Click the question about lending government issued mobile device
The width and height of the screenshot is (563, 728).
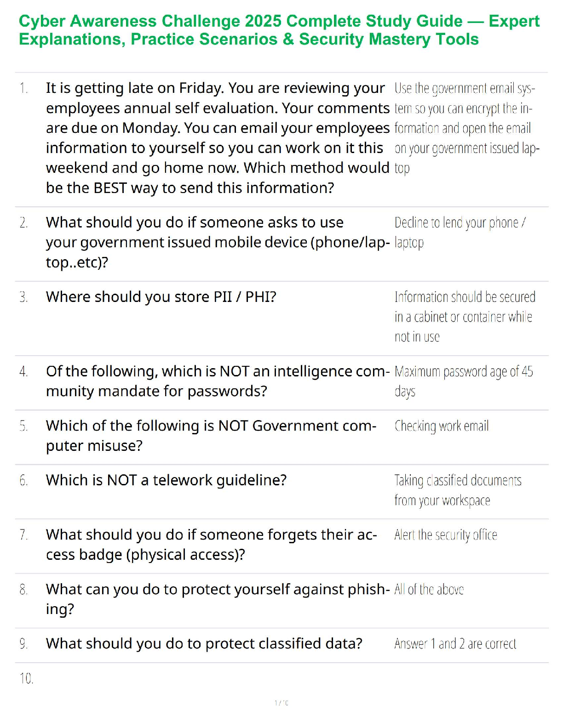click(217, 242)
